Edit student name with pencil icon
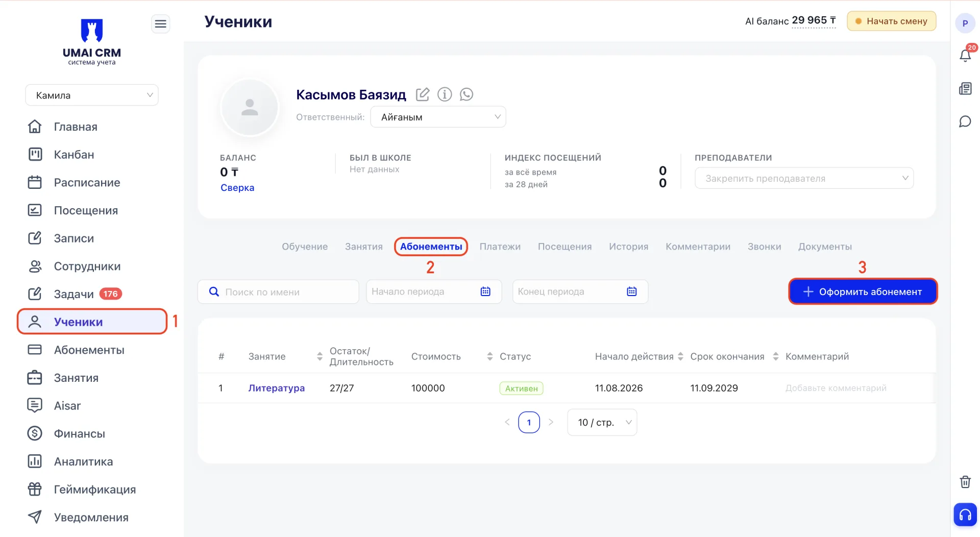This screenshot has width=980, height=537. pyautogui.click(x=423, y=94)
